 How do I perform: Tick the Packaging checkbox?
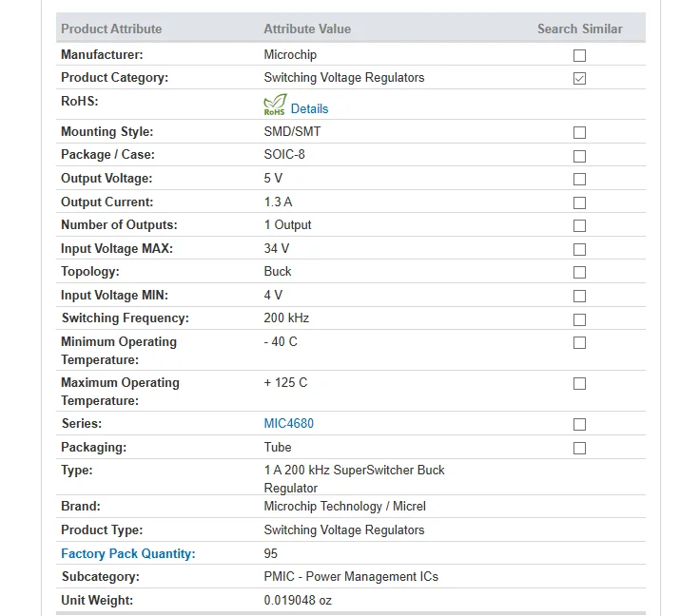579,448
